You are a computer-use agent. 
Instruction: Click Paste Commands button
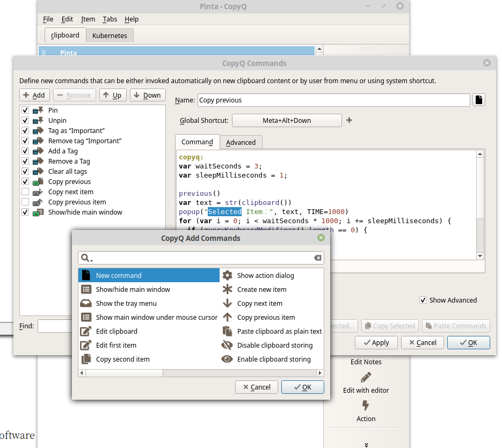[x=456, y=326]
